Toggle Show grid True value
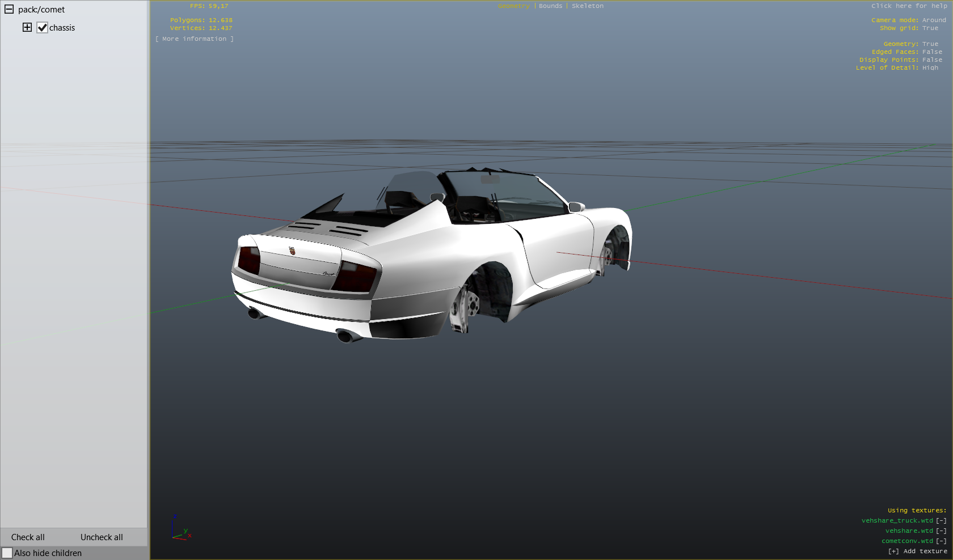This screenshot has height=560, width=953. tap(930, 28)
